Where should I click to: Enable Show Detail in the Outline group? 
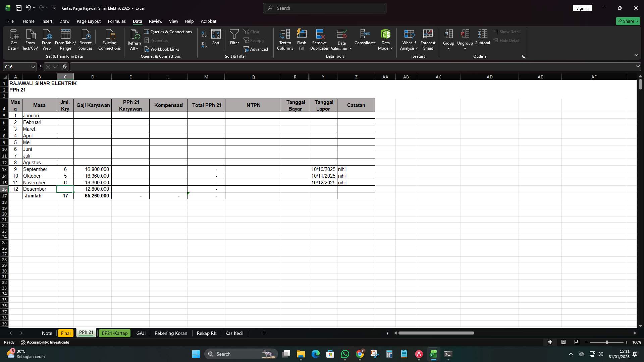507,32
